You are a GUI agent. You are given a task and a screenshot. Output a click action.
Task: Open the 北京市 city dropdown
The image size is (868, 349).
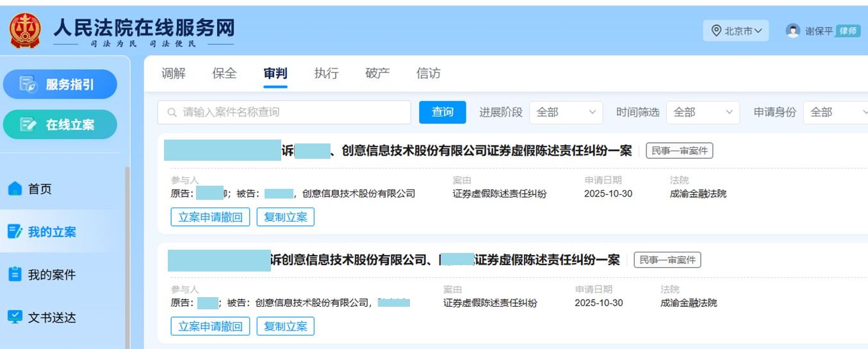tap(736, 31)
